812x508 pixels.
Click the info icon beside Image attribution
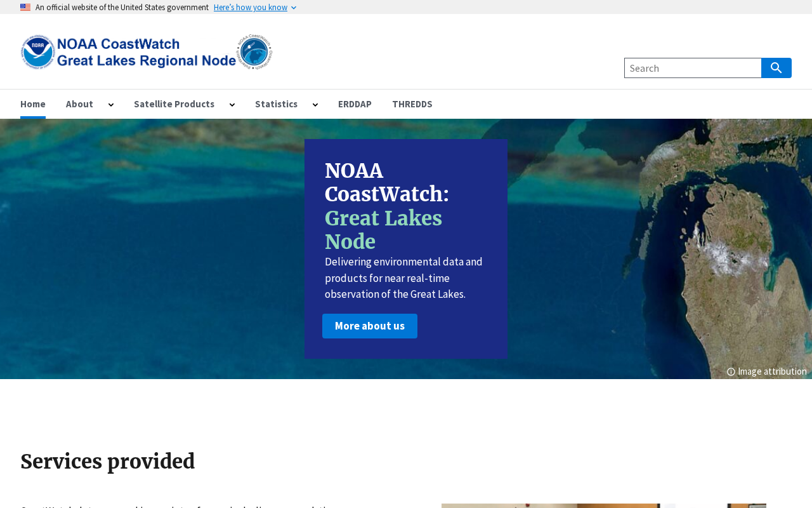click(731, 372)
